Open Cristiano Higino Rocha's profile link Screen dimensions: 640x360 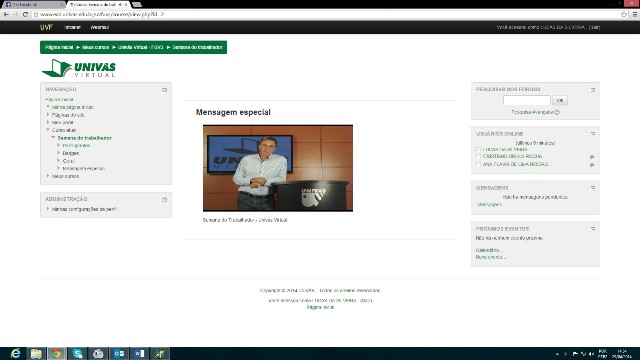point(513,156)
